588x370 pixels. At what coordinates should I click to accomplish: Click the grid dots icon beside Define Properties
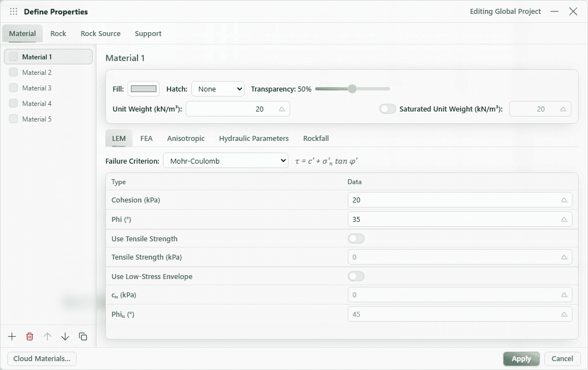click(13, 12)
